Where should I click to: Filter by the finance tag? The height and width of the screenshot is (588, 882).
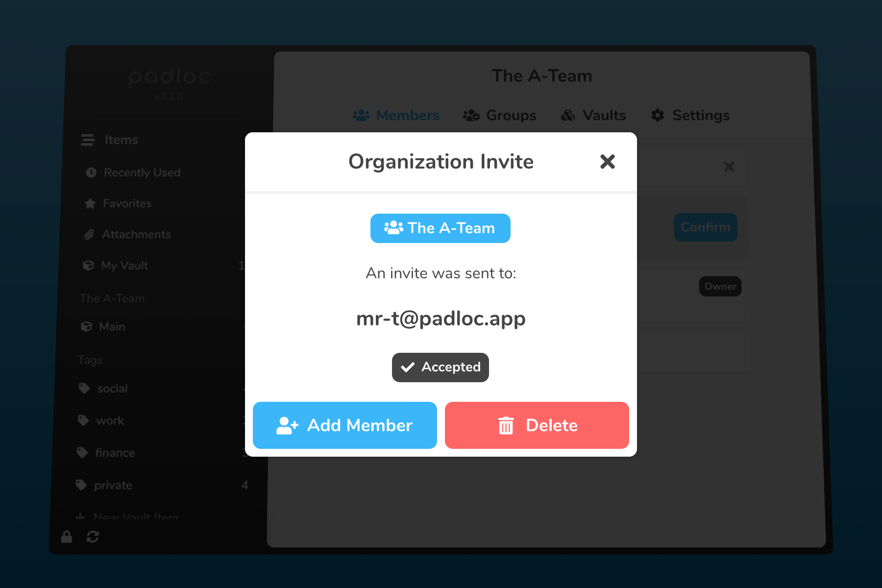[115, 453]
